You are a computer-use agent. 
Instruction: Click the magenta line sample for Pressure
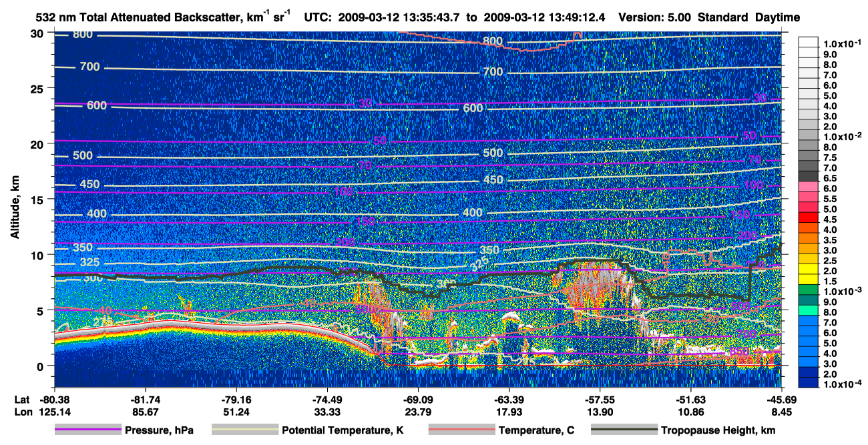tap(87, 430)
